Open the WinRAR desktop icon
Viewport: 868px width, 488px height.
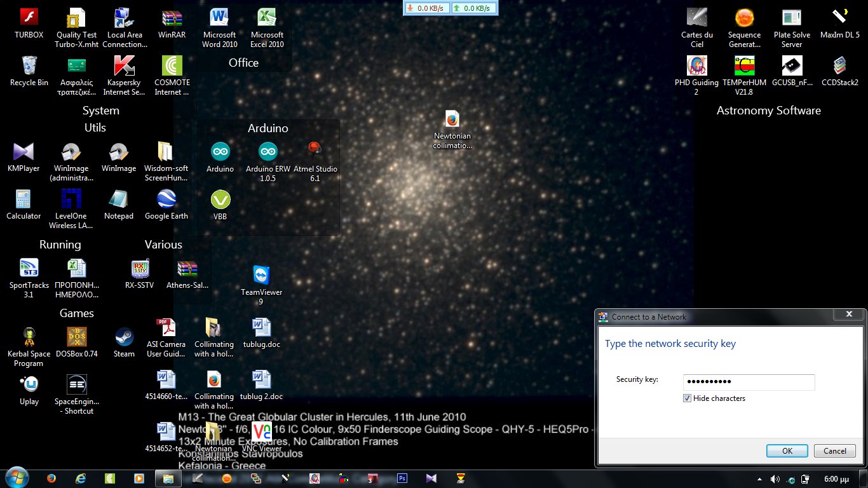coord(172,24)
